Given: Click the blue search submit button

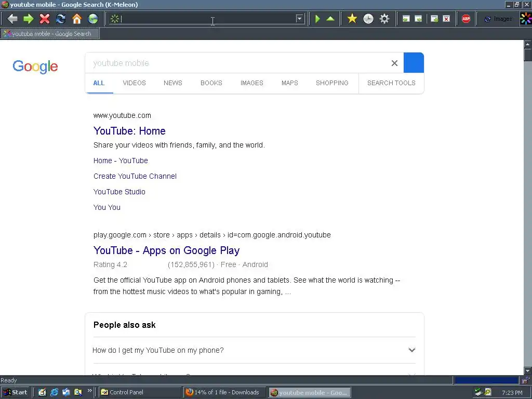Looking at the screenshot, I should coord(414,63).
